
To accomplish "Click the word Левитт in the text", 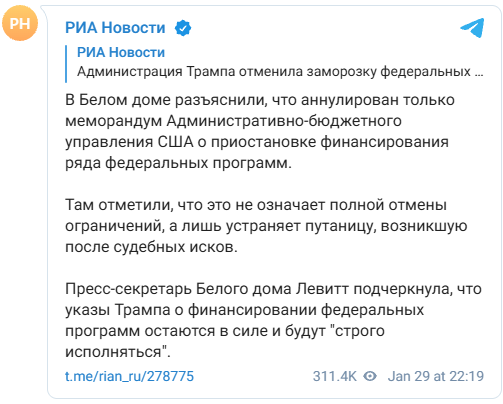I will coord(322,289).
